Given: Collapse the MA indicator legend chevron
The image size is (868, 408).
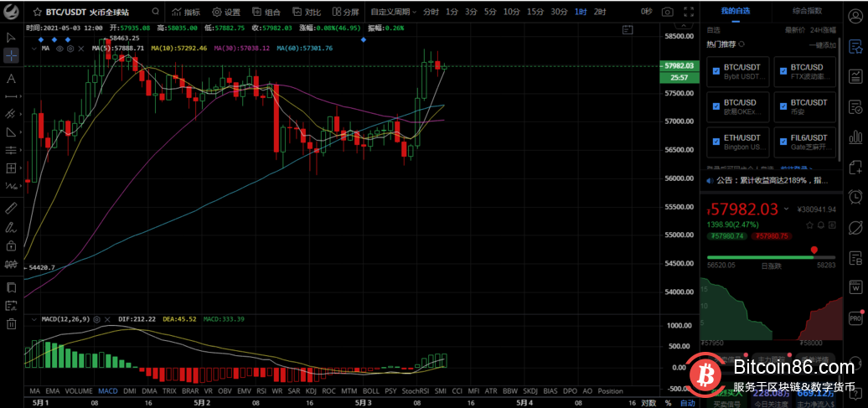Looking at the screenshot, I should (x=34, y=49).
